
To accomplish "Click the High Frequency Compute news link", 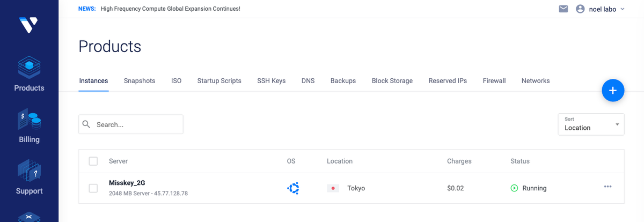I will coord(170,9).
